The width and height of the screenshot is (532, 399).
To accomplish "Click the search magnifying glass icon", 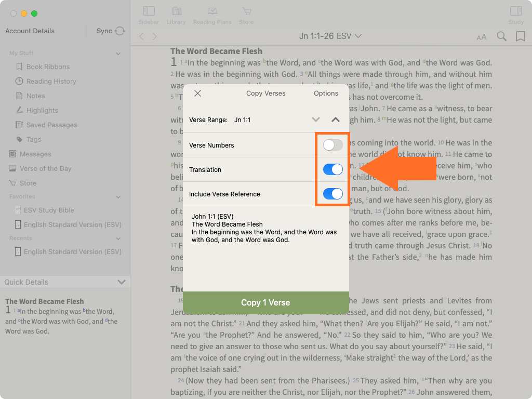I will [501, 36].
